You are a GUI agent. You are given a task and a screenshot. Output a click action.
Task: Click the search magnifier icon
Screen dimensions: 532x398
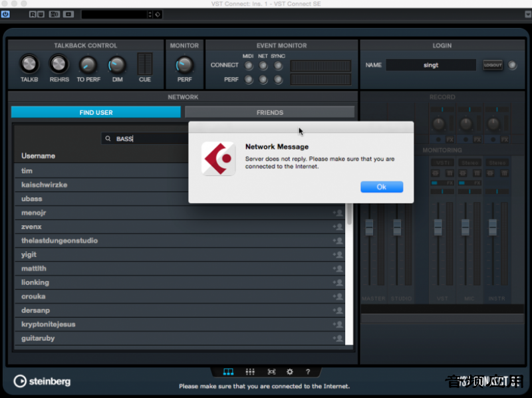point(108,138)
